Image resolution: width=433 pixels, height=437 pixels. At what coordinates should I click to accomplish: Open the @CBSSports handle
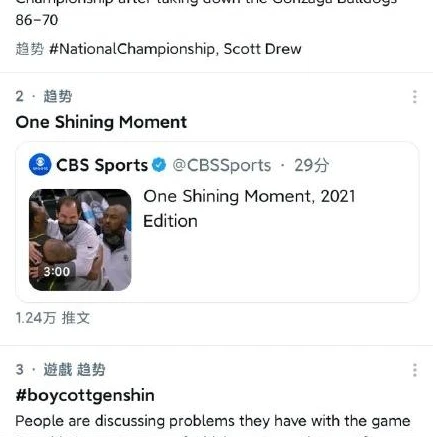(222, 165)
